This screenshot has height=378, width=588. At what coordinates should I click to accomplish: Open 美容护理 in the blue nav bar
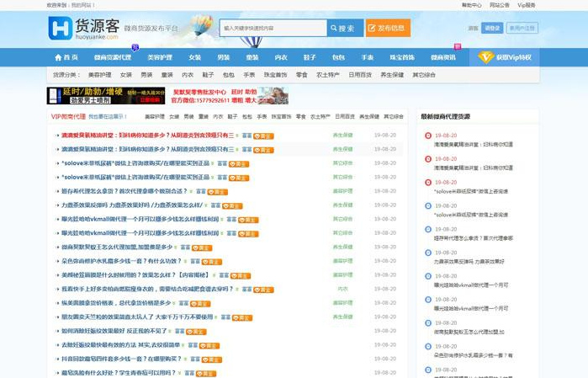tap(160, 57)
